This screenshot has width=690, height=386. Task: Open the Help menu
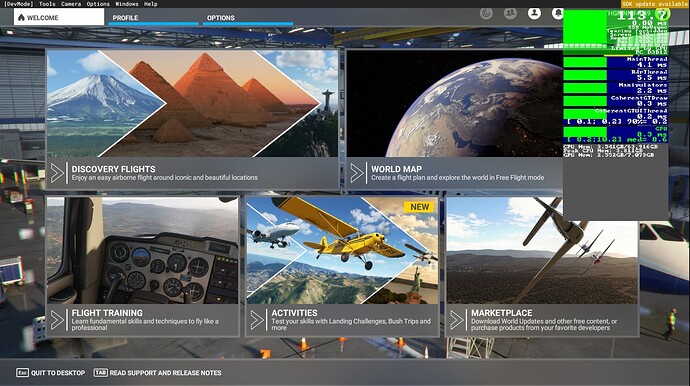[150, 4]
